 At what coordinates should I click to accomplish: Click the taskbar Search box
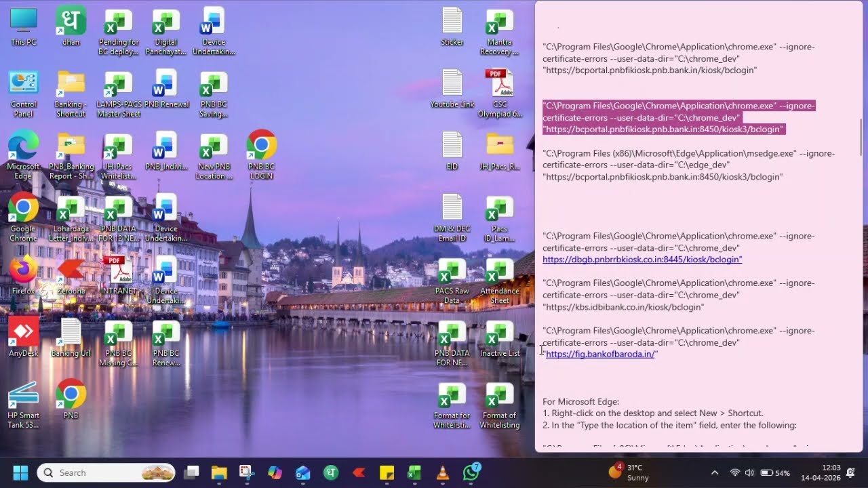pos(106,472)
